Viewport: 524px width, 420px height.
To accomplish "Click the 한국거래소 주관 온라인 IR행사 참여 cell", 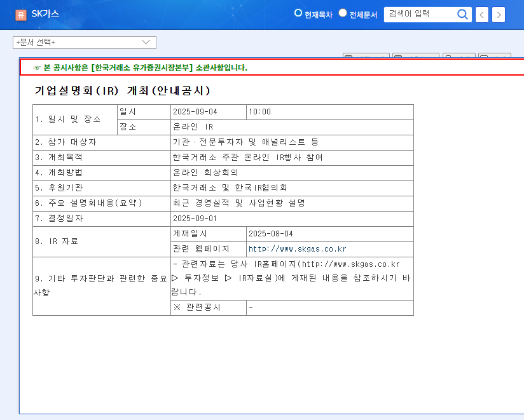I will click(x=292, y=158).
